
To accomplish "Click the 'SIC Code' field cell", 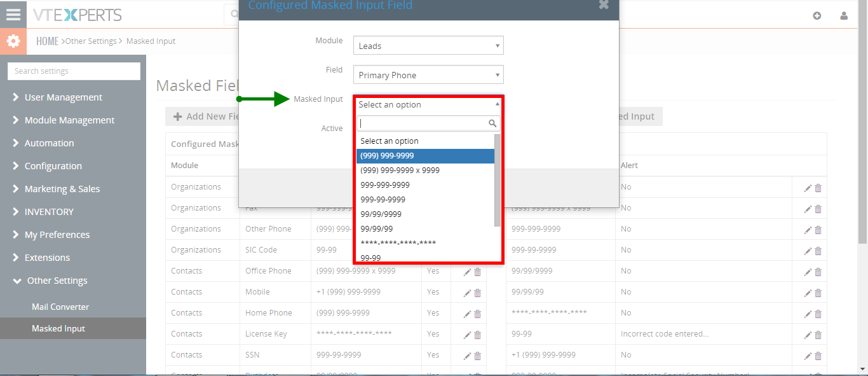I will [x=261, y=250].
